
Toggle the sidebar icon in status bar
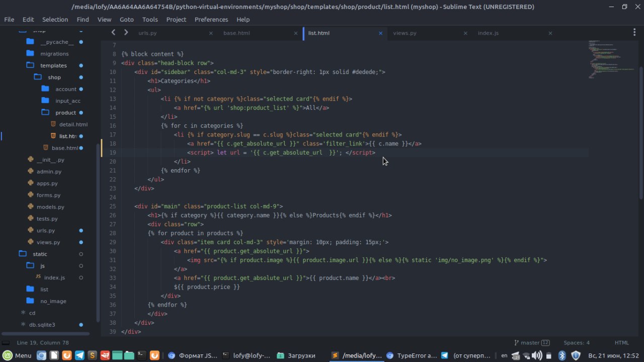pyautogui.click(x=6, y=342)
